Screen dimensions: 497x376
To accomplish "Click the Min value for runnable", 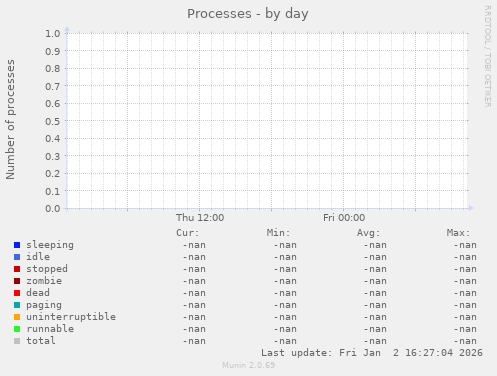I will 285,329.
